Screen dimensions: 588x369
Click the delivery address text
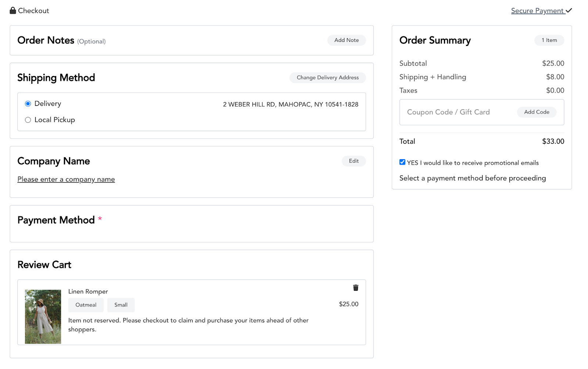[x=290, y=104]
